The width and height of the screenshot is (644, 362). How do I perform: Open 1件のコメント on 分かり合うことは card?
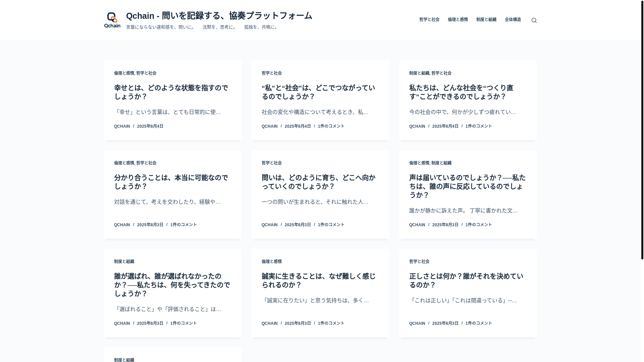183,225
